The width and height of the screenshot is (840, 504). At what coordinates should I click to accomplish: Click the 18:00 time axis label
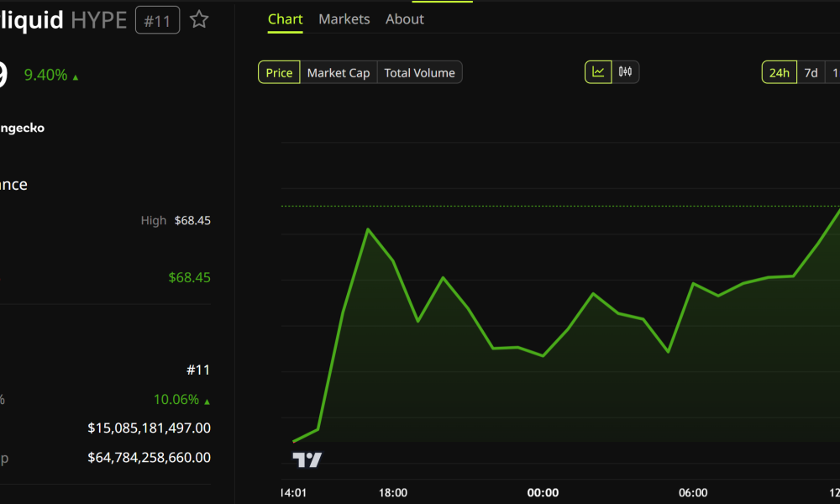(x=393, y=493)
